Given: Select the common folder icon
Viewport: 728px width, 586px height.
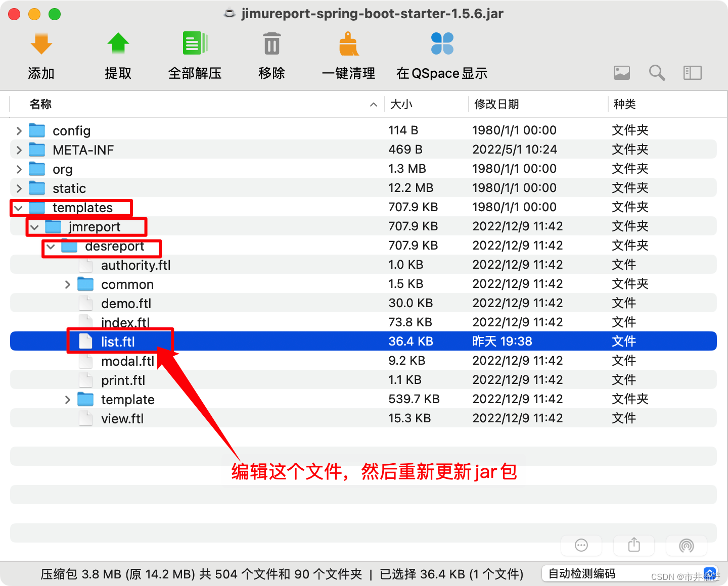Looking at the screenshot, I should (85, 284).
